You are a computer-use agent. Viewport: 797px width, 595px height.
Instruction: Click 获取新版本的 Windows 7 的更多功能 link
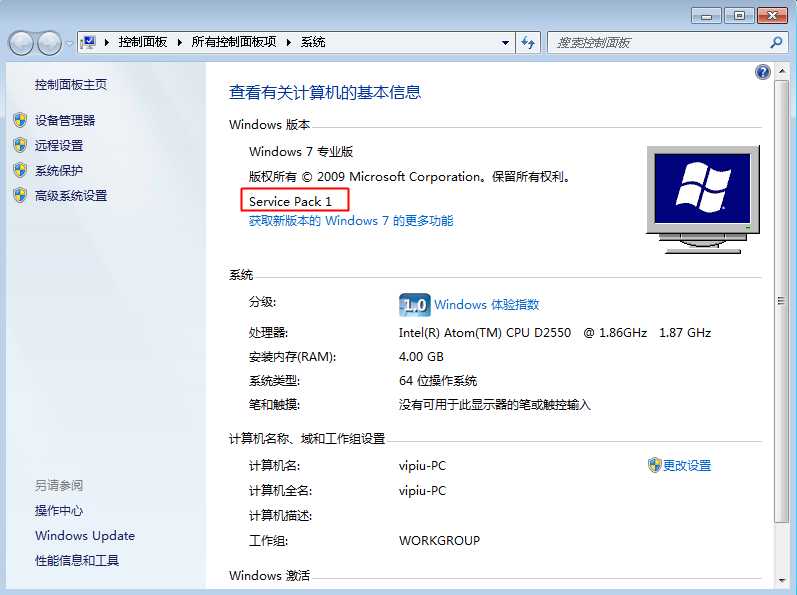[x=351, y=221]
